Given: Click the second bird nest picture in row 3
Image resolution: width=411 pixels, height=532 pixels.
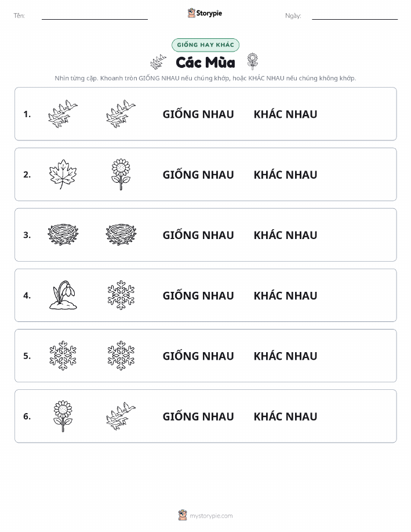Looking at the screenshot, I should [x=121, y=235].
